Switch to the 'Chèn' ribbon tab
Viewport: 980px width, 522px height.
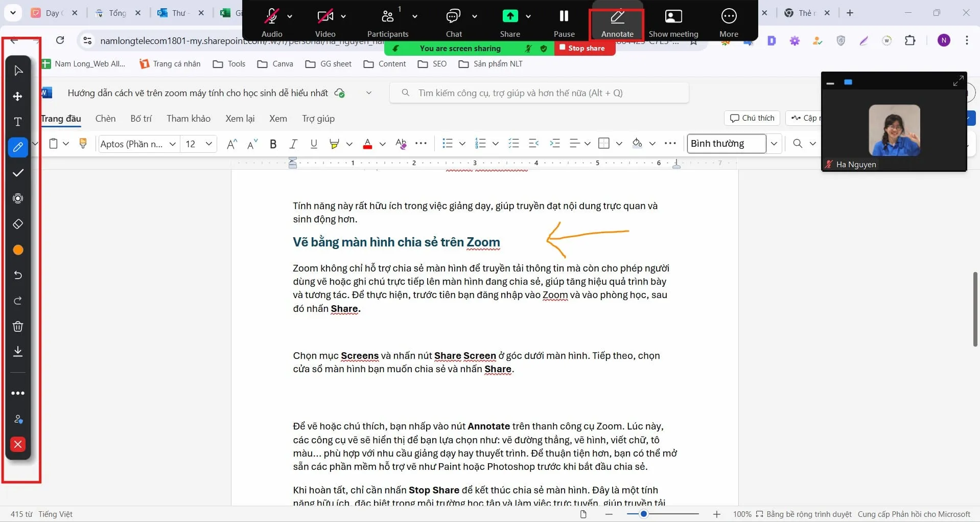105,118
